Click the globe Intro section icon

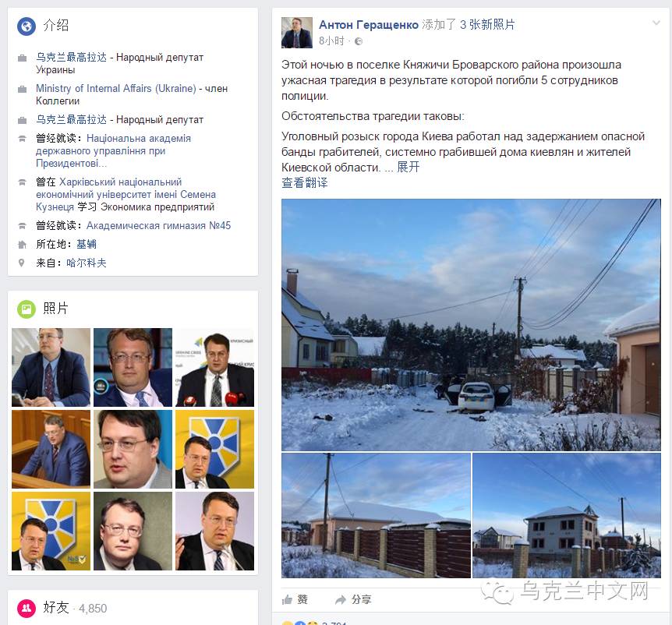click(x=27, y=26)
